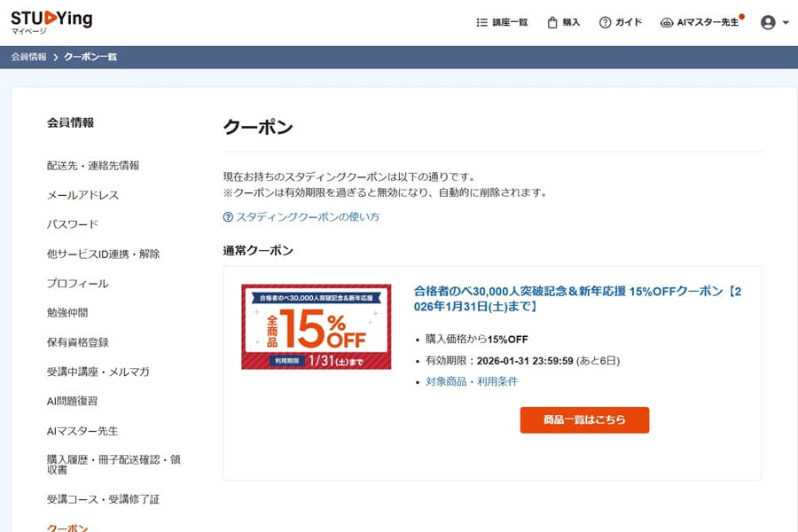Open AIマスター先生 in the header
Screen dimensions: 798x532
[700, 22]
